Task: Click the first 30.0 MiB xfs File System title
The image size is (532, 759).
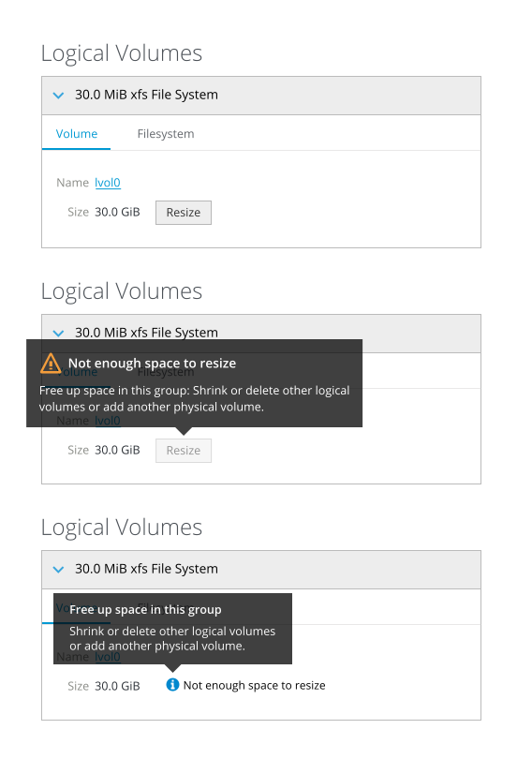Action: coord(146,95)
